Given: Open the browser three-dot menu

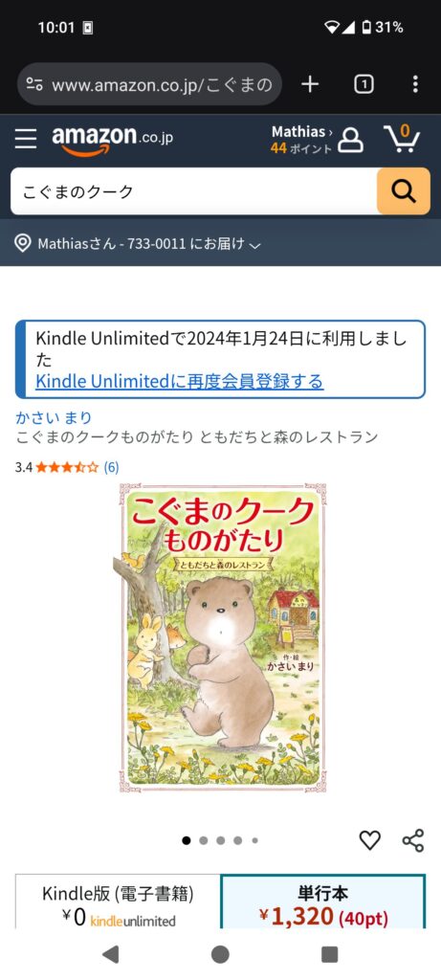Looking at the screenshot, I should (x=415, y=84).
